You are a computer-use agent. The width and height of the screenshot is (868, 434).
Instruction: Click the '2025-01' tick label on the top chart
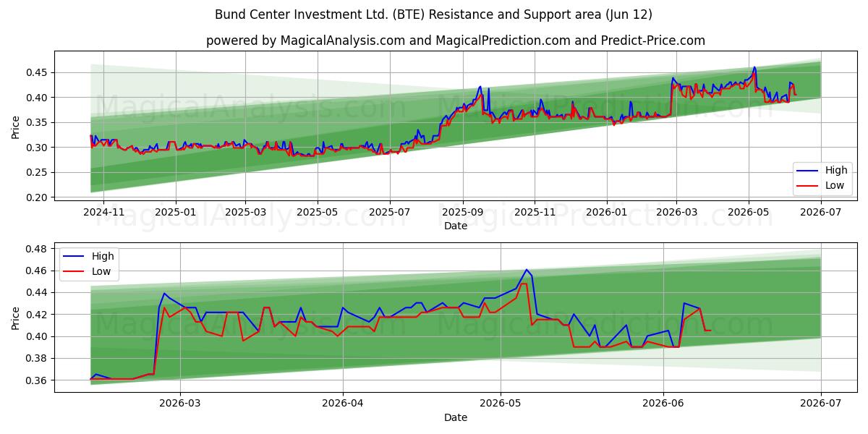coord(176,212)
